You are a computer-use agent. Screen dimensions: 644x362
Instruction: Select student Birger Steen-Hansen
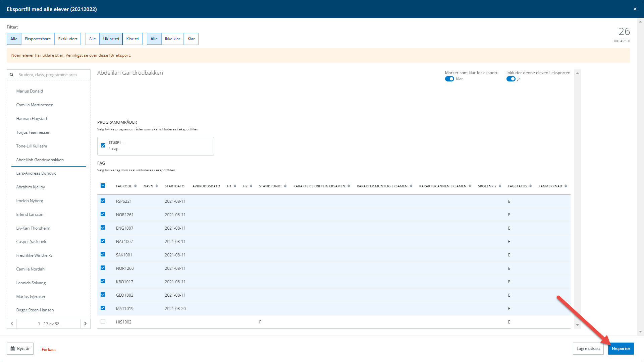pyautogui.click(x=35, y=310)
